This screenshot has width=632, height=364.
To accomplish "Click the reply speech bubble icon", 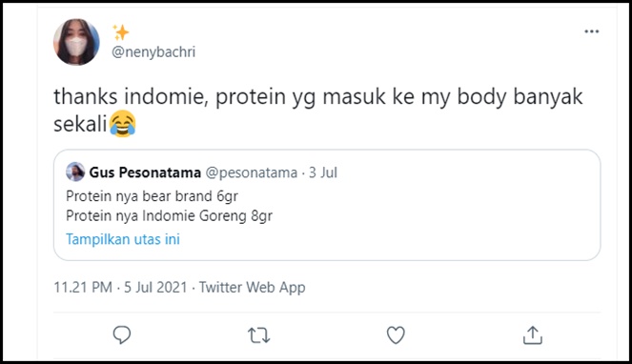I will [122, 334].
